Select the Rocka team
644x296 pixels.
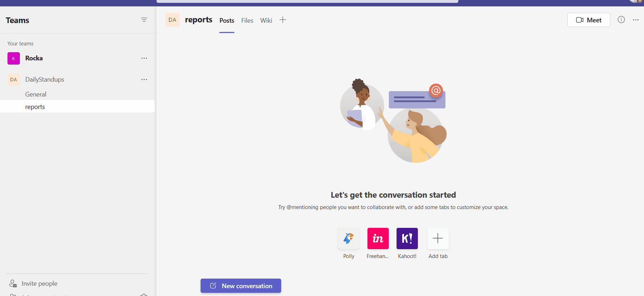pos(34,58)
